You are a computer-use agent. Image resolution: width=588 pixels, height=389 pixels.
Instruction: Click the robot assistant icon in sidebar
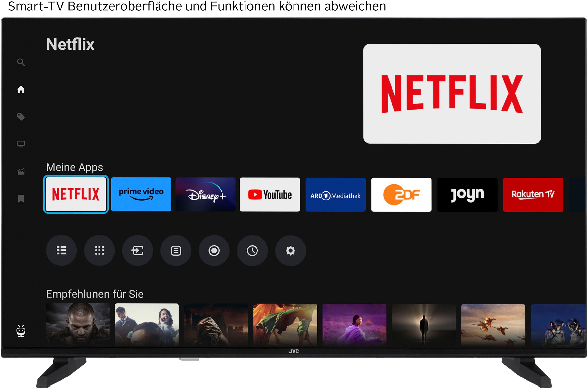pos(21,331)
